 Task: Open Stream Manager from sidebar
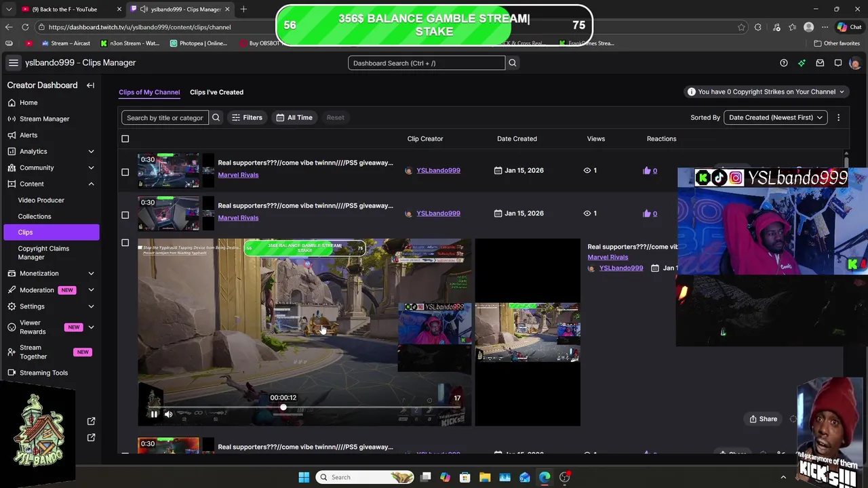(44, 119)
